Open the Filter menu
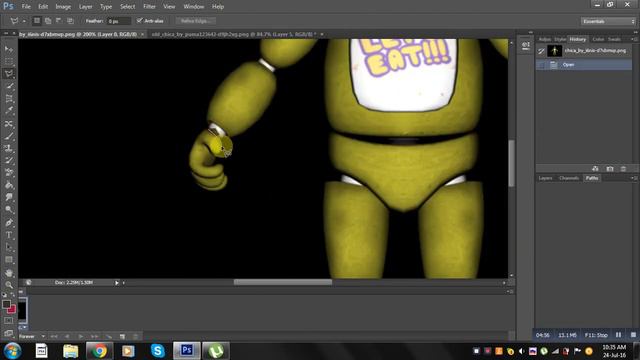 click(149, 7)
